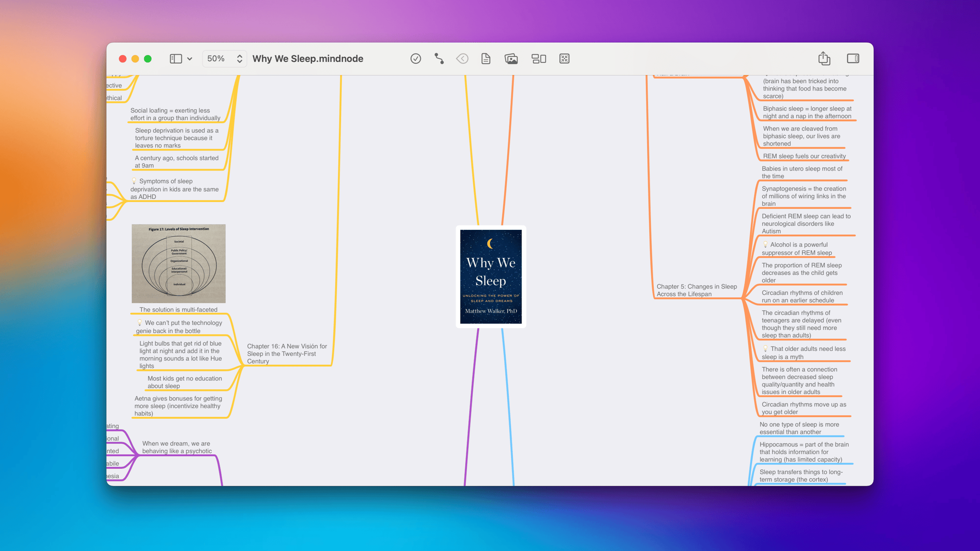This screenshot has height=551, width=980.
Task: Click node 'Sleep deprivation is used as a torture technique'
Action: [x=177, y=138]
